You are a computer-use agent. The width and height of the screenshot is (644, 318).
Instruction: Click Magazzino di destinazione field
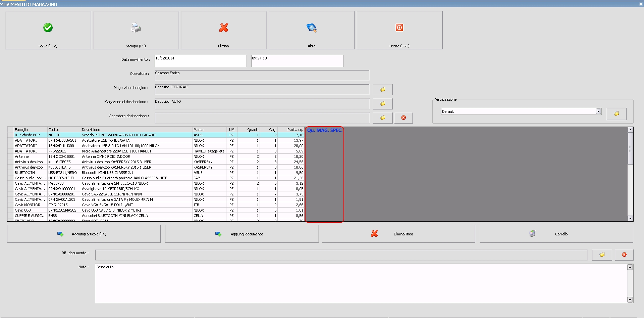pos(262,103)
